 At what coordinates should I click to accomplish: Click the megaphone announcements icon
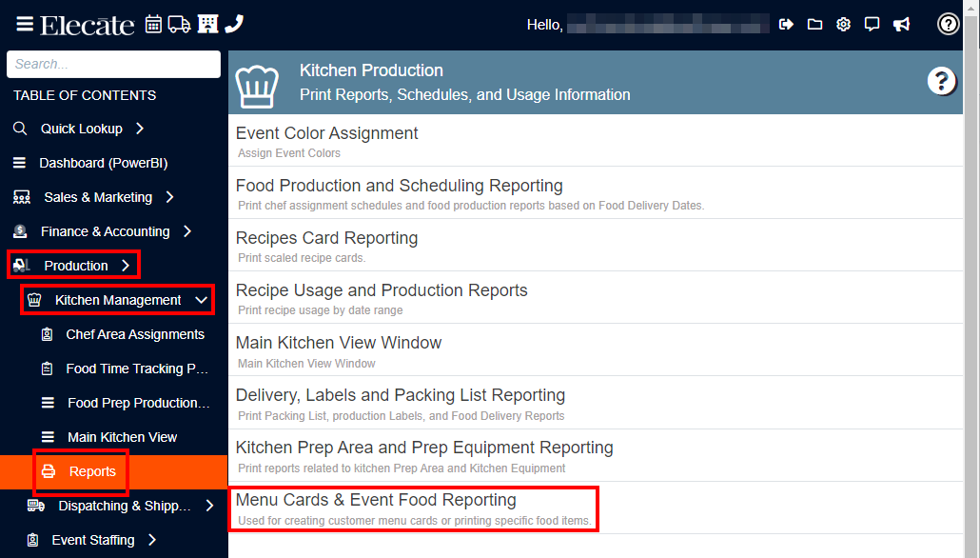(x=901, y=25)
